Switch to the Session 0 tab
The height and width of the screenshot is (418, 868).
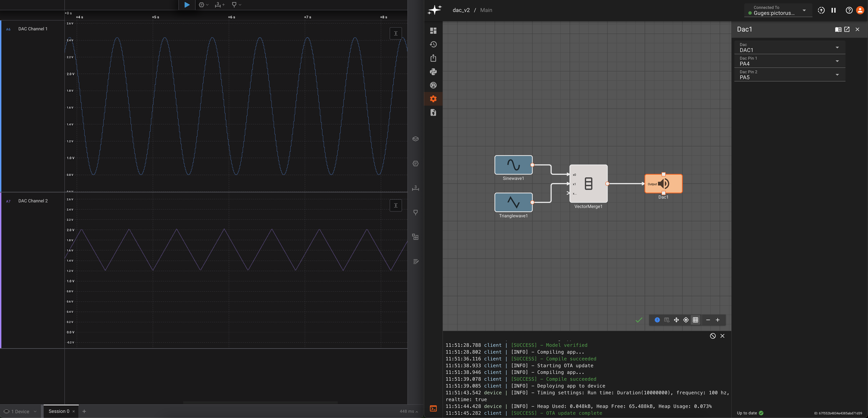[x=59, y=411]
